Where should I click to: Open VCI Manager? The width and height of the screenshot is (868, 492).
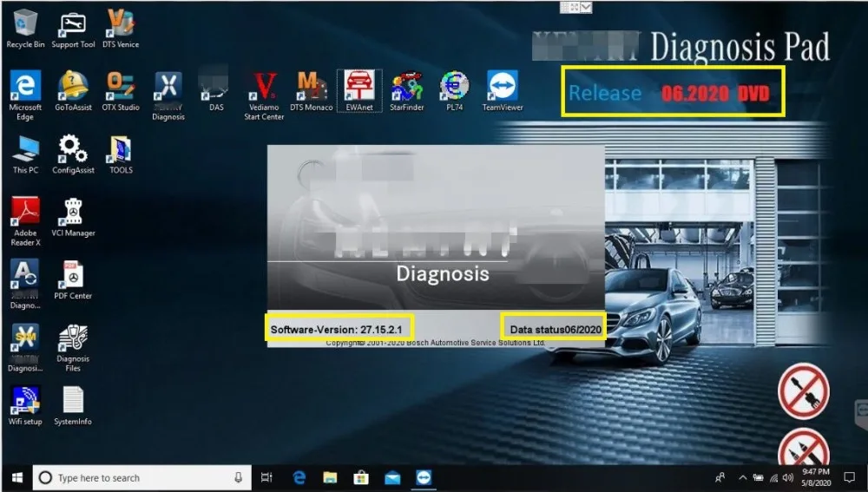tap(73, 218)
